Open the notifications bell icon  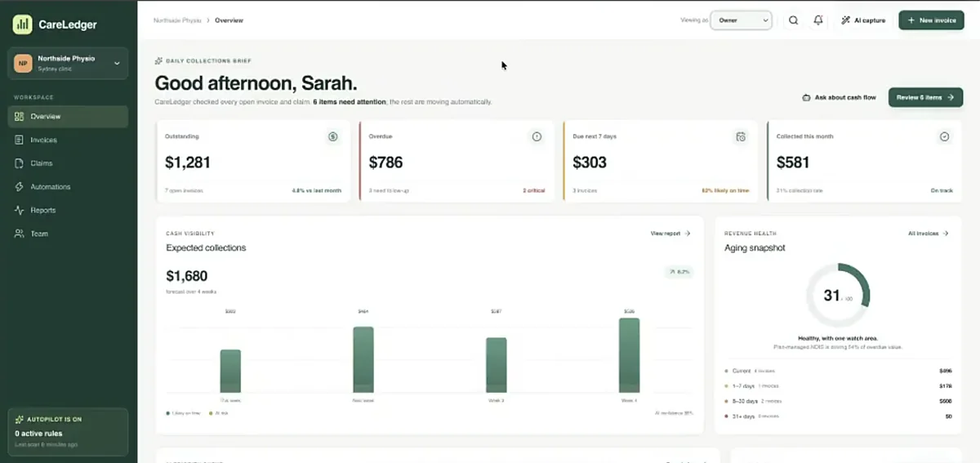[x=818, y=20]
